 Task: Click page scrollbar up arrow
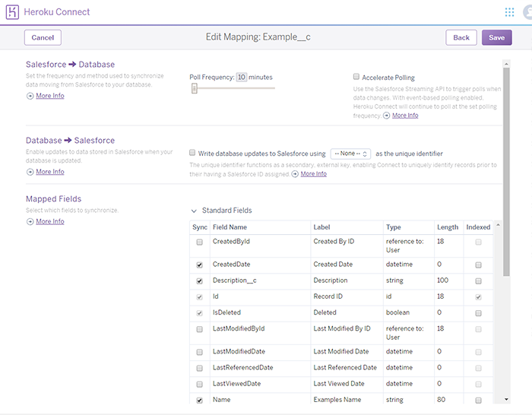(x=506, y=64)
